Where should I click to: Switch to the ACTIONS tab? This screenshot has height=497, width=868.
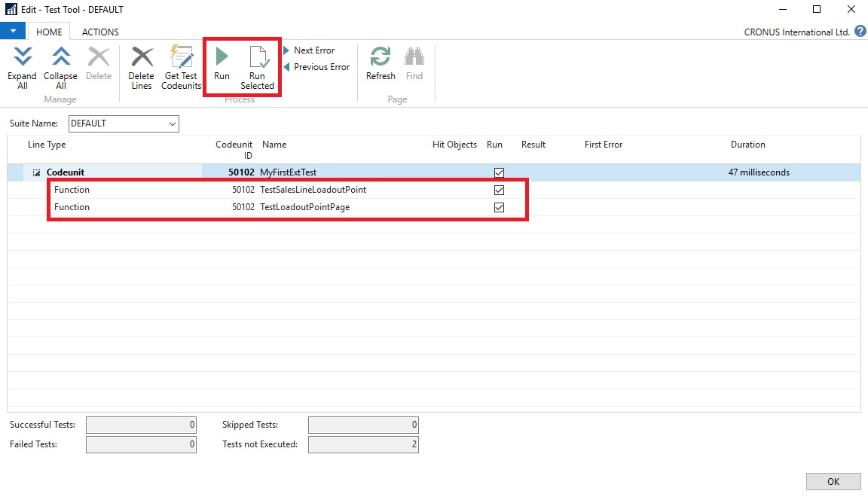[100, 32]
